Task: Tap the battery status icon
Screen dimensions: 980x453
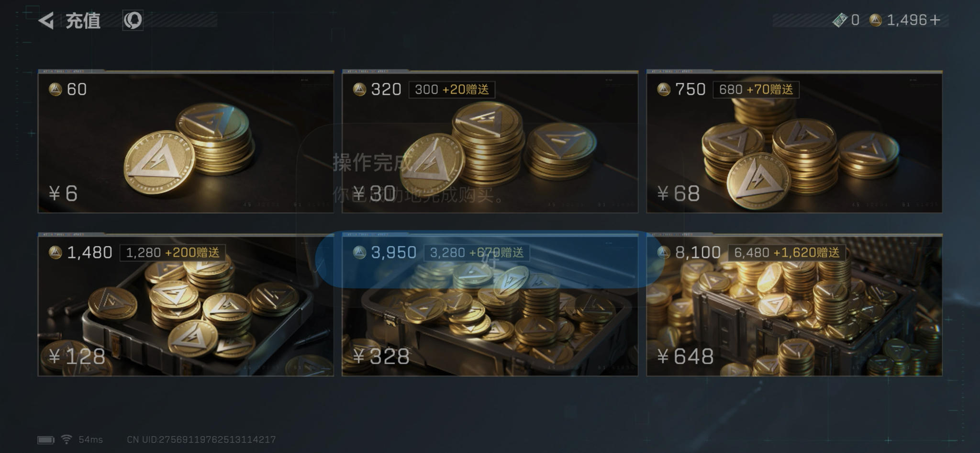Action: pyautogui.click(x=46, y=440)
